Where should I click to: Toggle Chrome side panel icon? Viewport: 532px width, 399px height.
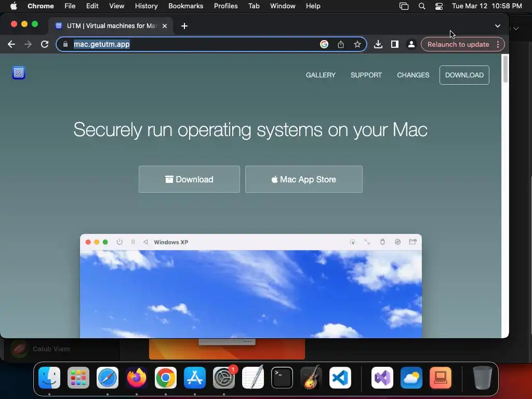click(x=395, y=45)
